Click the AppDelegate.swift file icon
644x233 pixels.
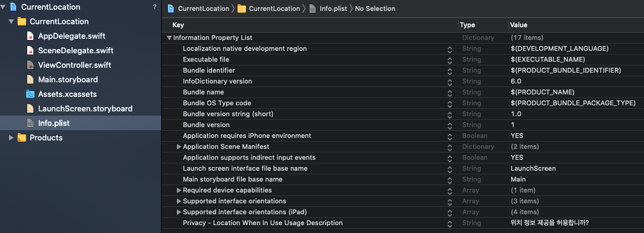pyautogui.click(x=30, y=36)
